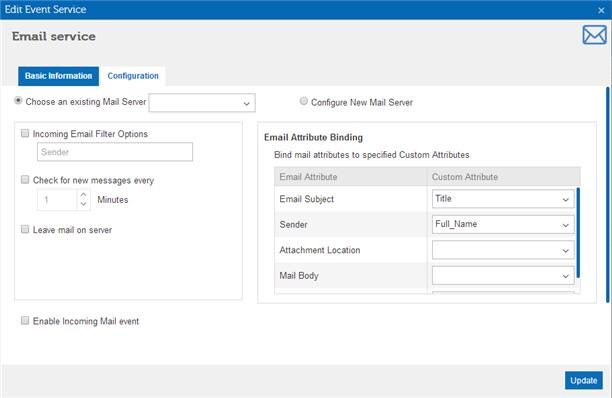Click the Update button
Viewport: 612px width, 398px height.
[584, 380]
